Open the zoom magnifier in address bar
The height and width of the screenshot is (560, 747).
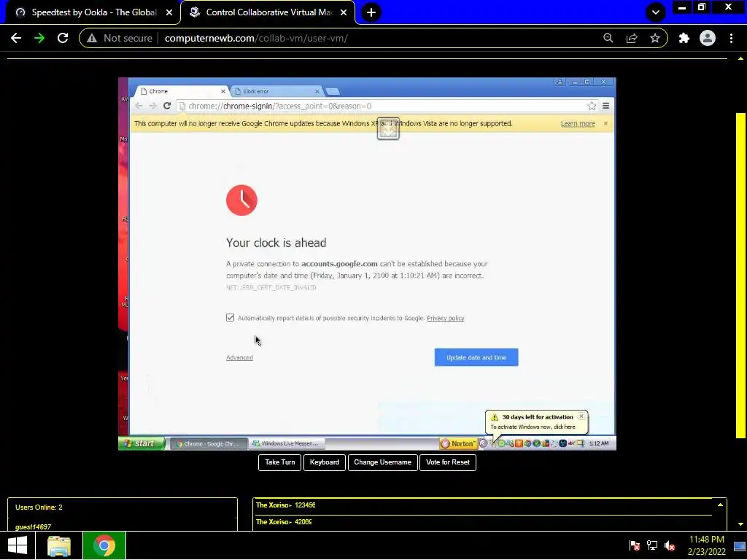[608, 38]
